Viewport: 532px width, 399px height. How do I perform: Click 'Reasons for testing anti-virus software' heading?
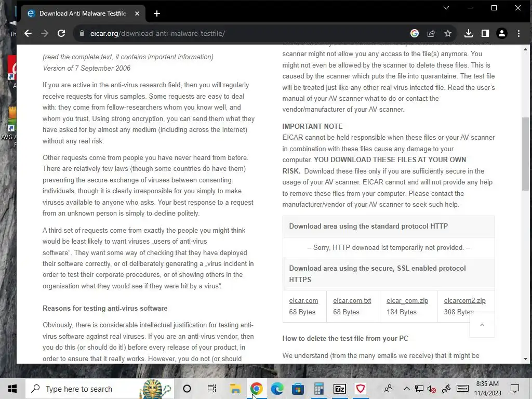105,309
